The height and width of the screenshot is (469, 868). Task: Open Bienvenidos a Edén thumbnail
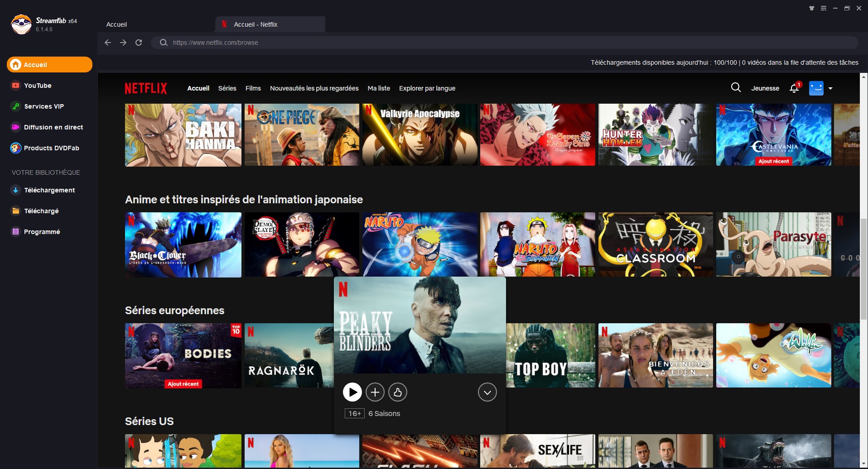tap(656, 355)
